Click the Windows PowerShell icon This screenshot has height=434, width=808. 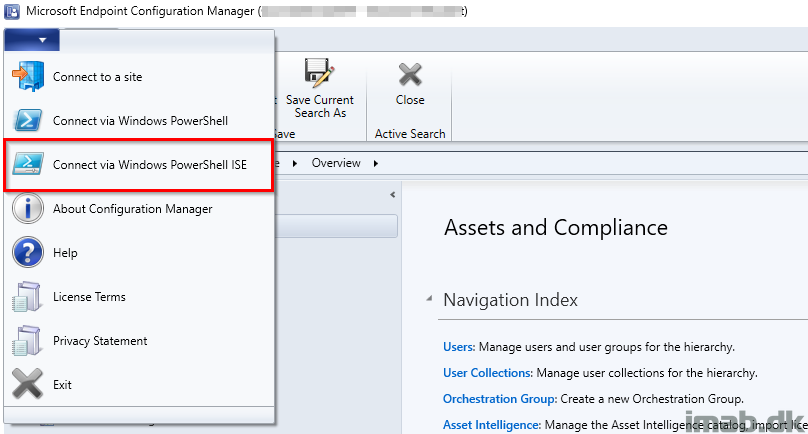[x=28, y=120]
